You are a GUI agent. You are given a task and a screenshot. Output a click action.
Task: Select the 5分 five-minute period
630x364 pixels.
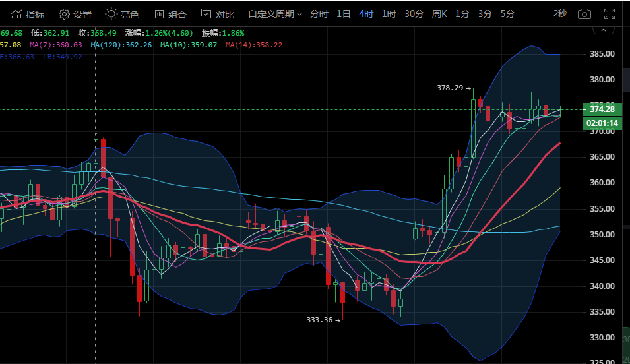[x=507, y=14]
